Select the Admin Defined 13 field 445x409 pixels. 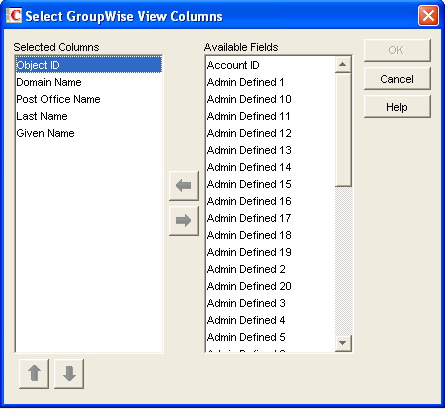point(270,150)
